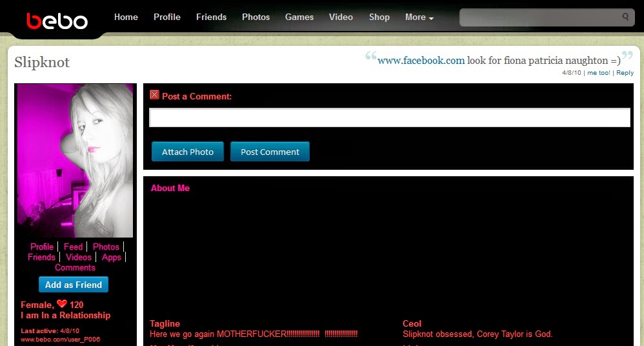Click the Ceol label
This screenshot has width=644, height=346.
412,323
